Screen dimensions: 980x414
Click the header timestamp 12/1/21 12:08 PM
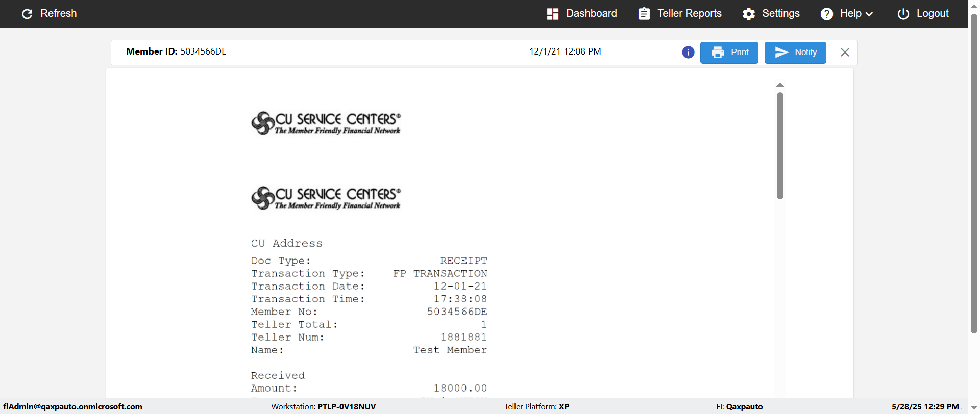pyautogui.click(x=565, y=51)
